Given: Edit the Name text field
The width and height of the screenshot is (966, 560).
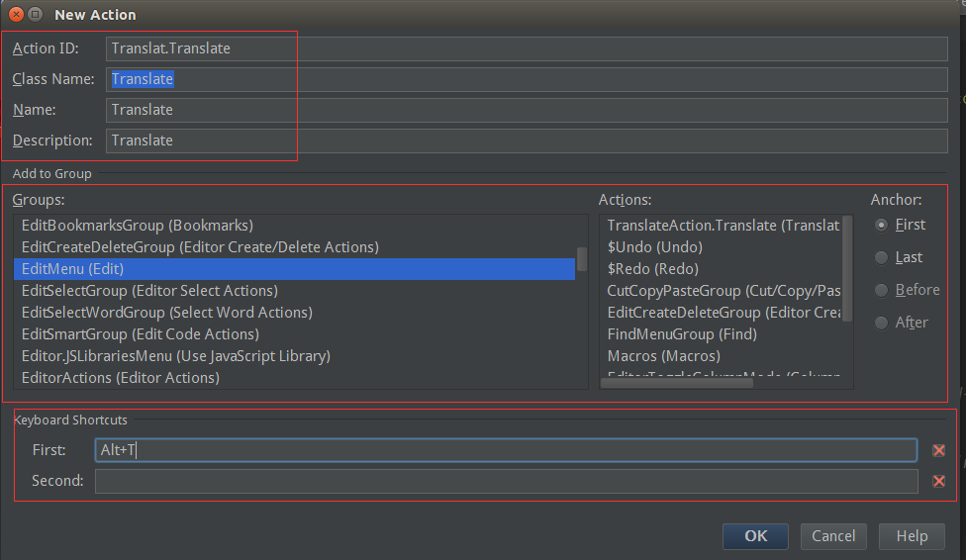Looking at the screenshot, I should point(527,110).
